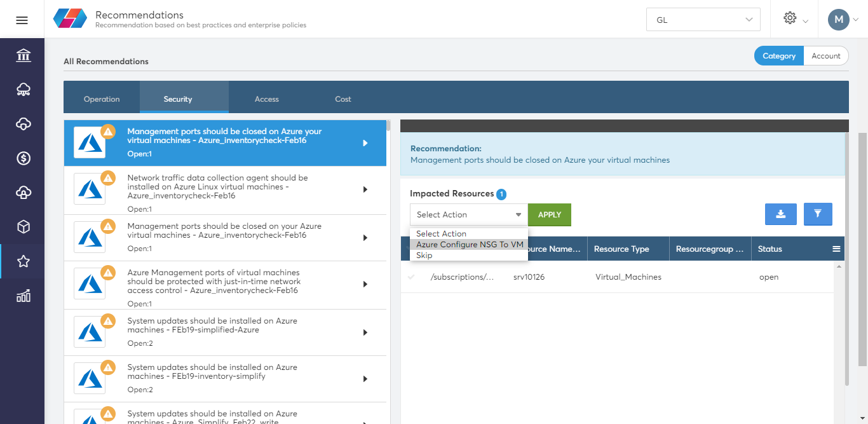Click the app logo in header
This screenshot has height=424, width=868.
click(70, 19)
